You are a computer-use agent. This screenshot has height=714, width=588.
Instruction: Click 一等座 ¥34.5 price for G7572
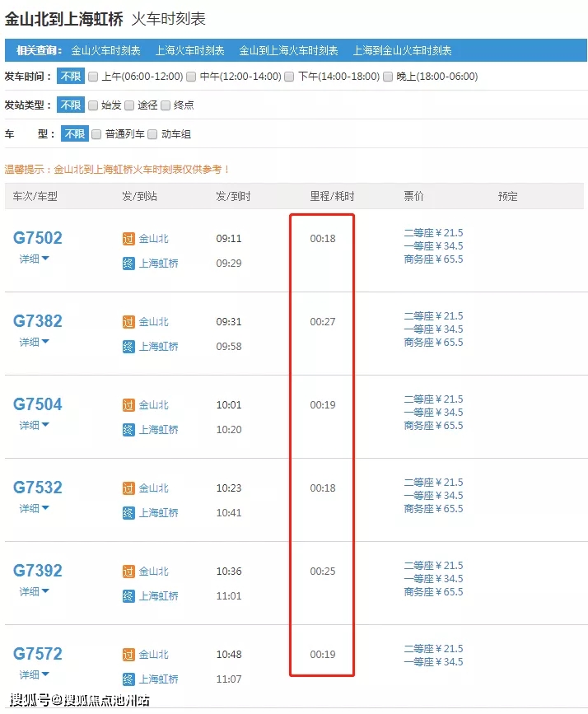click(434, 662)
